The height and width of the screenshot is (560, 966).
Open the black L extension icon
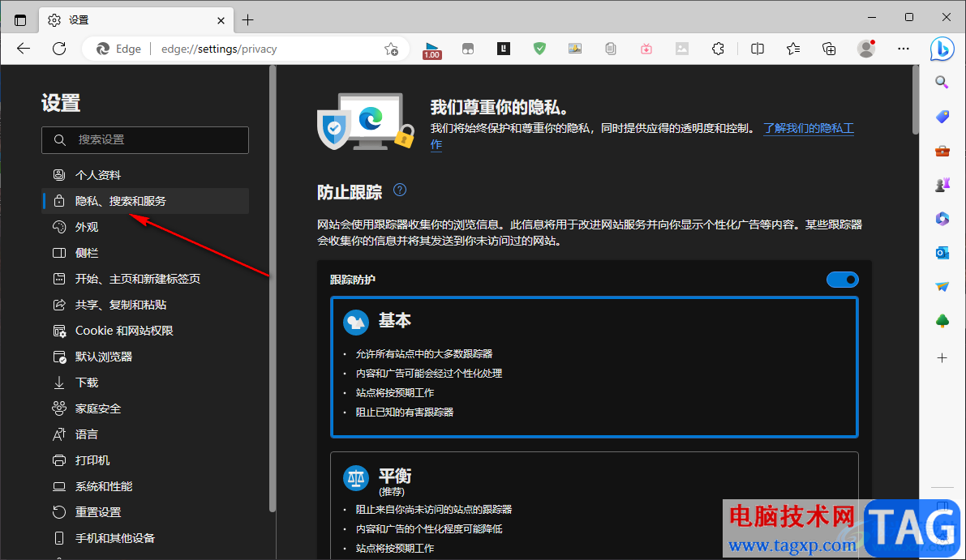(x=504, y=49)
